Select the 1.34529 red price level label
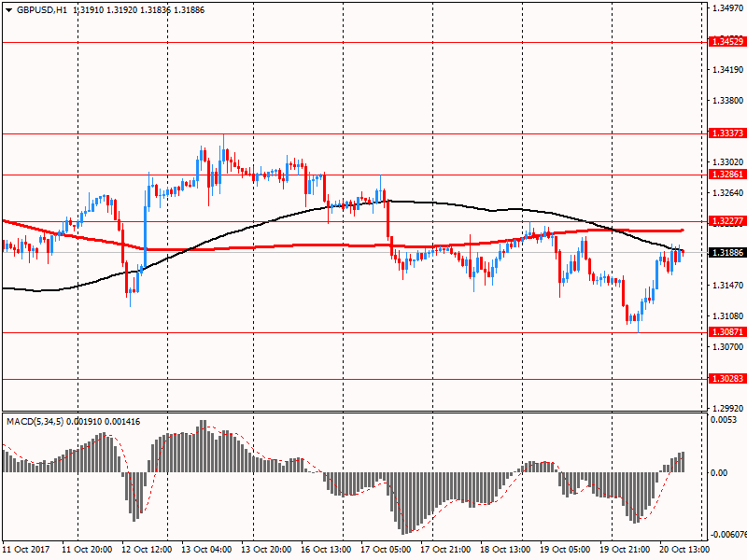The height and width of the screenshot is (560, 747). click(727, 42)
